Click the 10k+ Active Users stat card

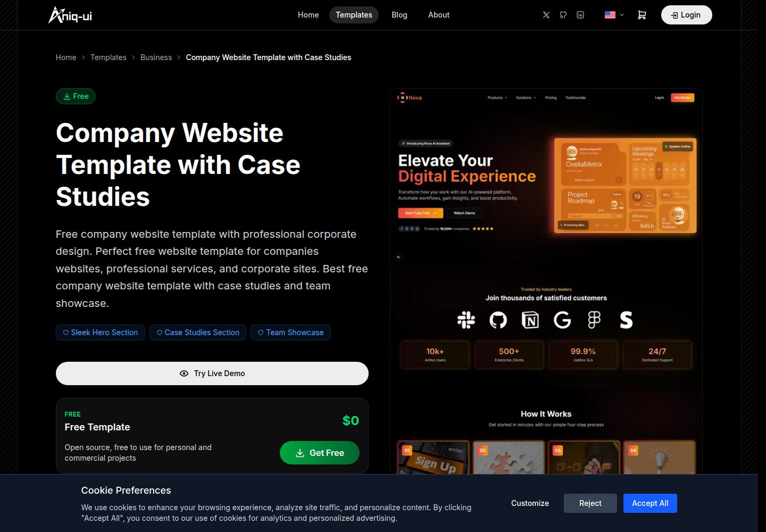pos(435,355)
